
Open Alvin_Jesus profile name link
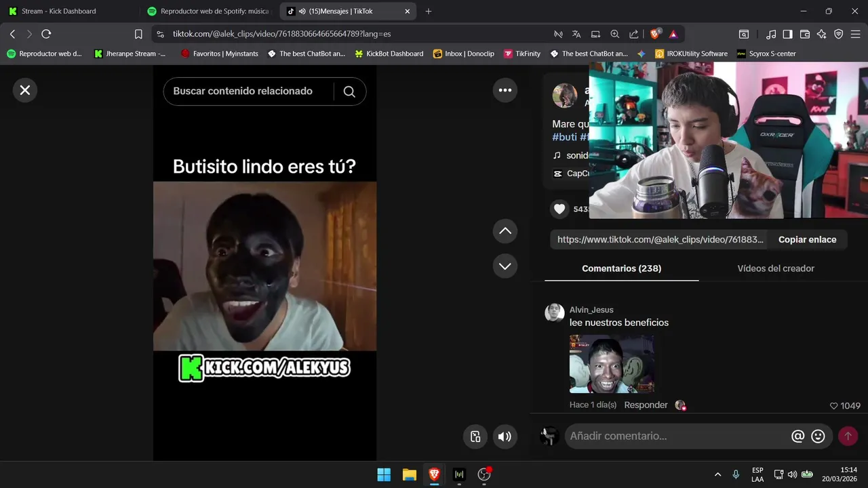(x=591, y=310)
